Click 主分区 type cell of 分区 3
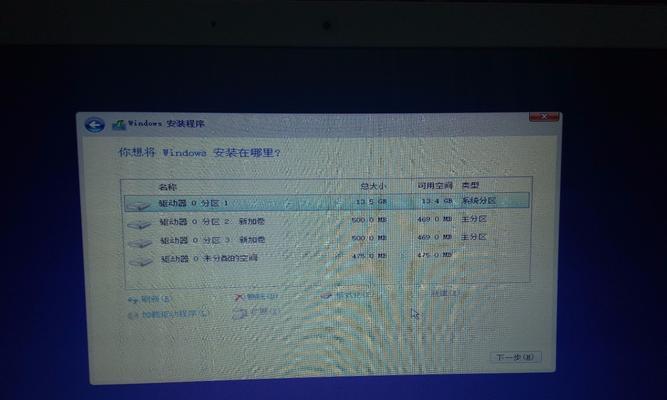This screenshot has width=667, height=400. [x=474, y=237]
